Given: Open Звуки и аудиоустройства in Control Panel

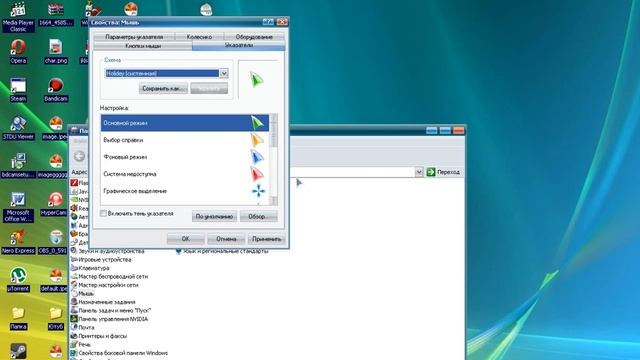Looking at the screenshot, I should coord(107,251).
